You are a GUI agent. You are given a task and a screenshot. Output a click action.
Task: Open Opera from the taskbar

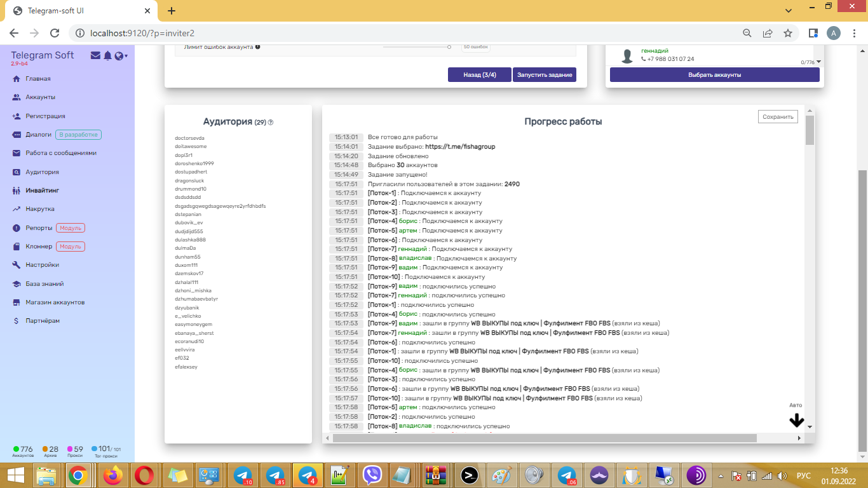coord(146,475)
